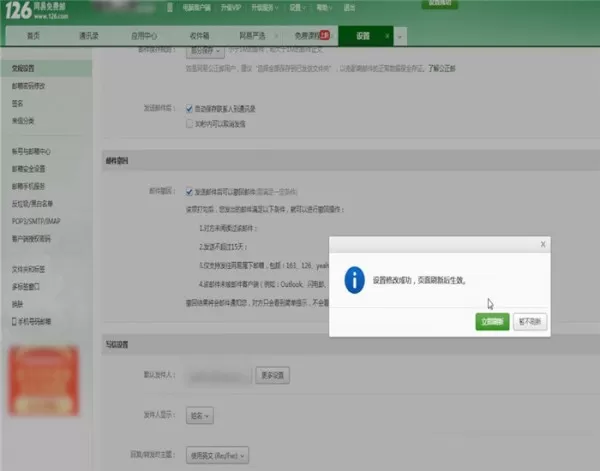This screenshot has width=600, height=471.
Task: Toggle the 发送邮件后可以撤回邮件 checkbox
Action: click(x=189, y=192)
